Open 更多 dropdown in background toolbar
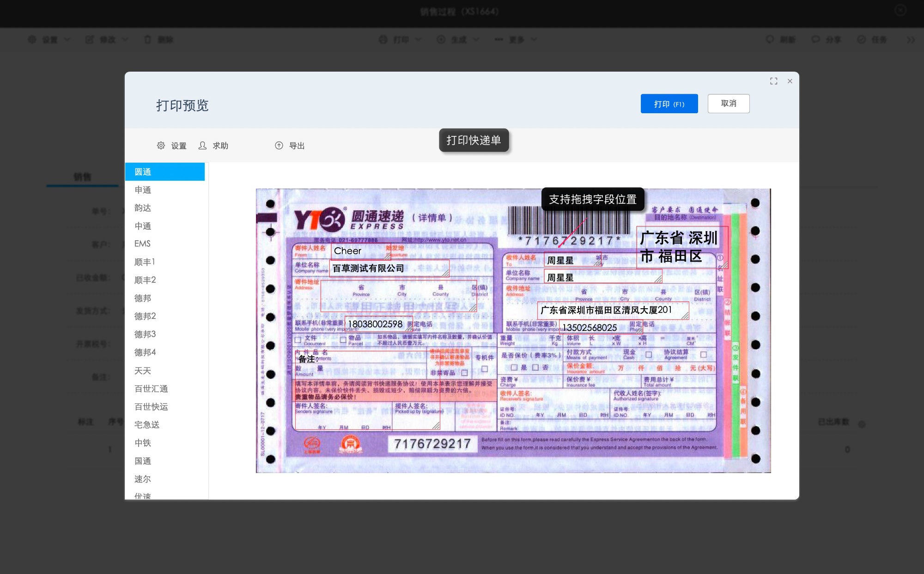Screen dimensions: 924x574 tap(516, 40)
